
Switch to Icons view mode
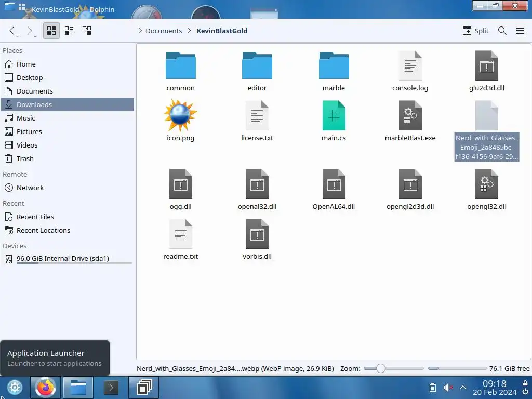[51, 31]
